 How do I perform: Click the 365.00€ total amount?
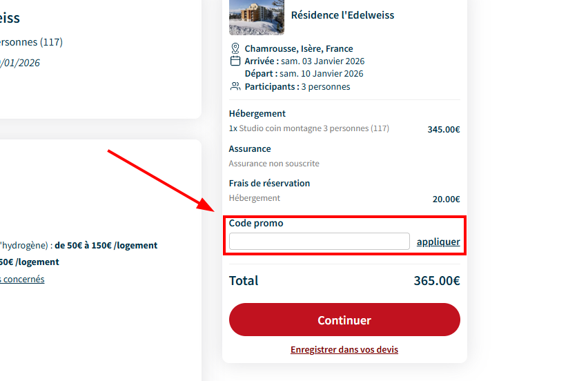pyautogui.click(x=437, y=281)
